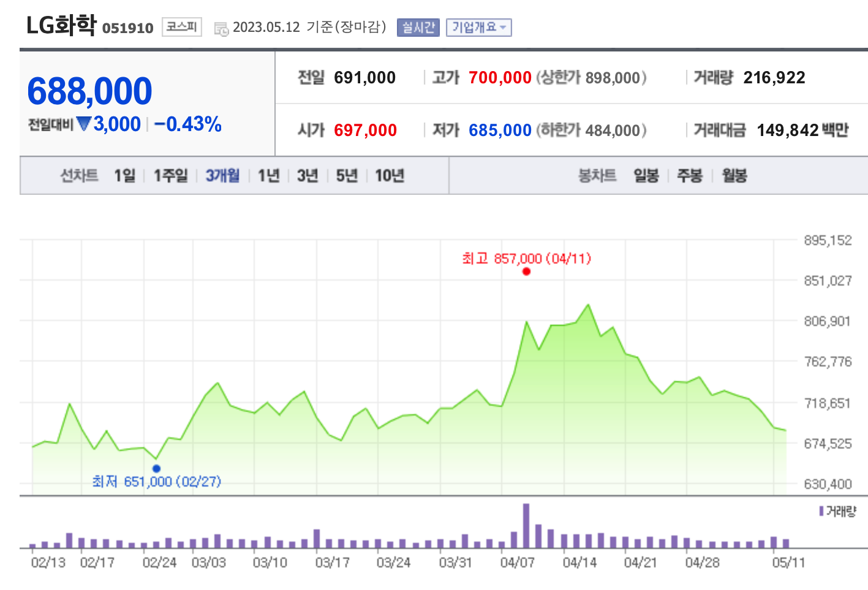Click the 895,152 y-axis label
Viewport: 868px width, 590px height.
[x=828, y=240]
